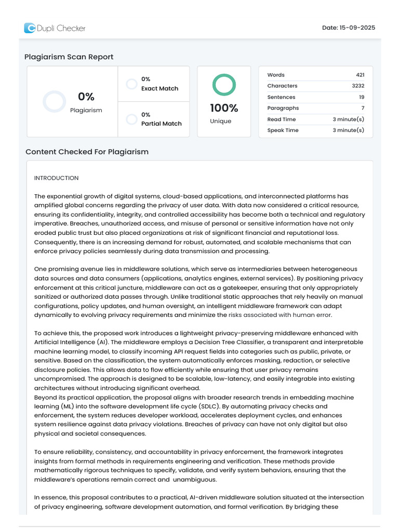Screen dimensions: 399x532
Task: Click the Read Time row
Action: pyautogui.click(x=315, y=119)
